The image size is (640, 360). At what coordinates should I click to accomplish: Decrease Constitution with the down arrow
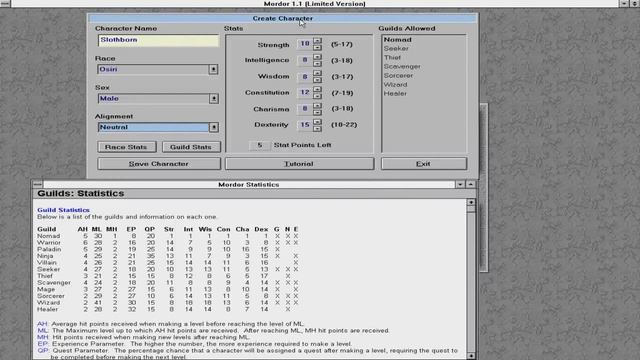[x=317, y=96]
